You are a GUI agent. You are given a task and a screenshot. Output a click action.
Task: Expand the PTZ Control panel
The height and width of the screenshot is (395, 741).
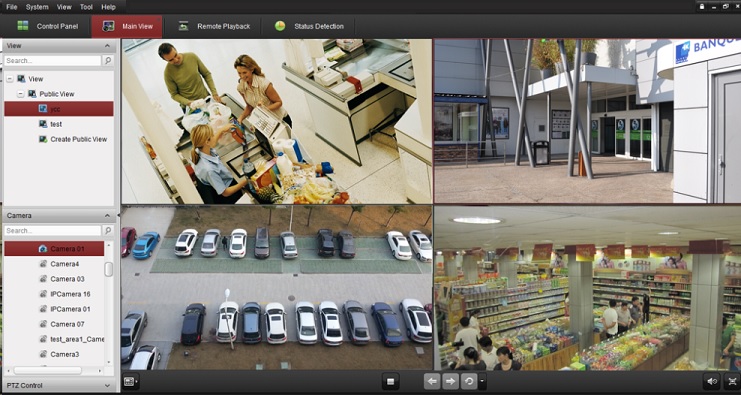pyautogui.click(x=59, y=386)
